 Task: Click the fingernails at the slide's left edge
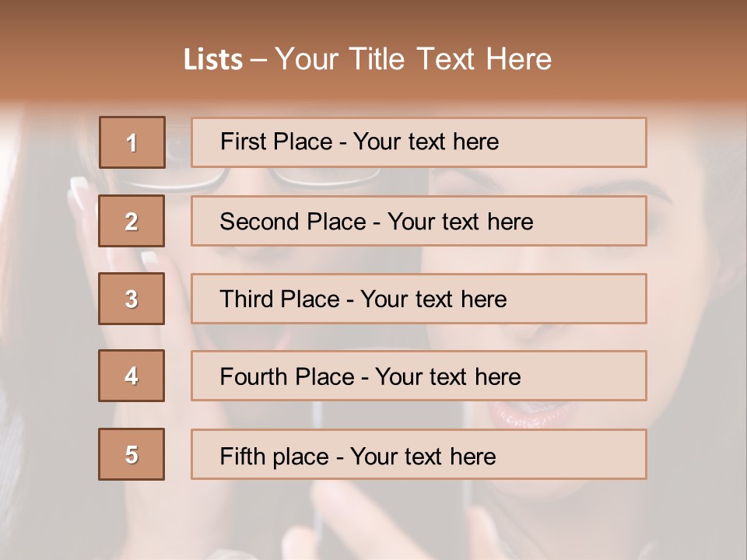click(x=79, y=187)
